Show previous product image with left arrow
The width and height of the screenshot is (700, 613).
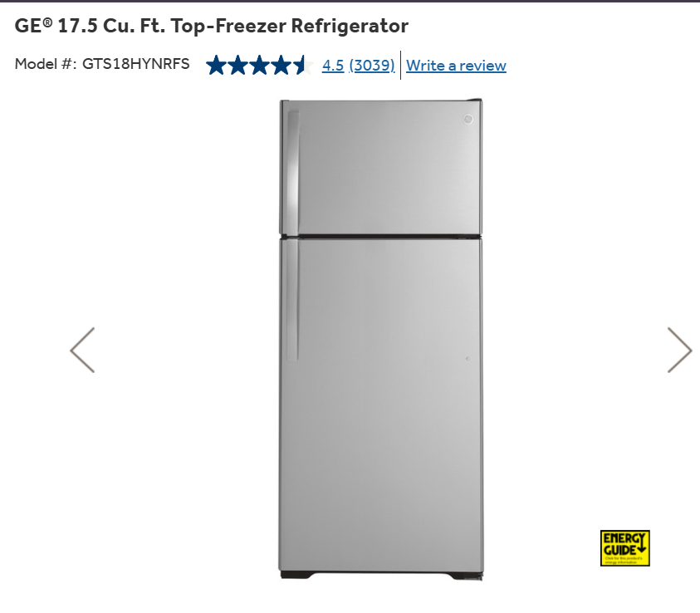click(82, 350)
